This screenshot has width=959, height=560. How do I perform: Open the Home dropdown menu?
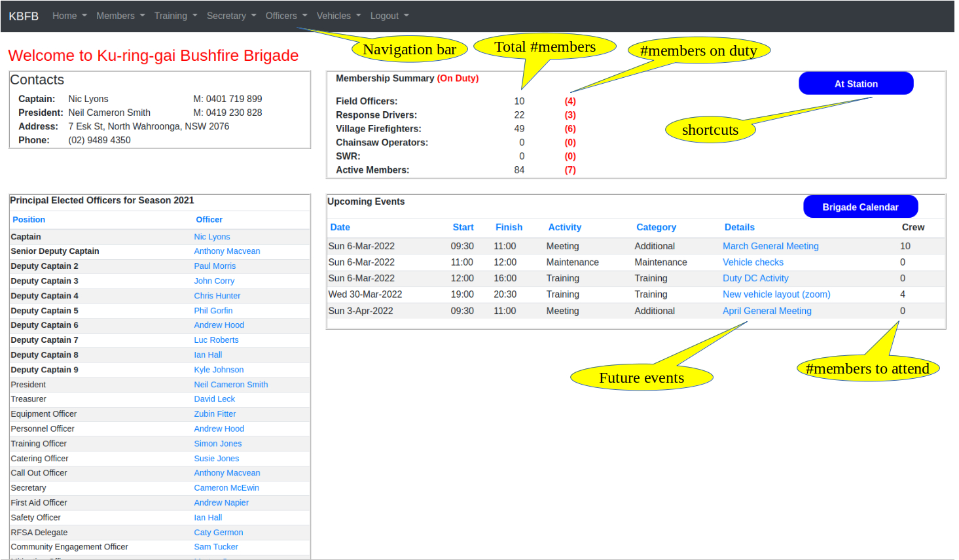(x=69, y=16)
